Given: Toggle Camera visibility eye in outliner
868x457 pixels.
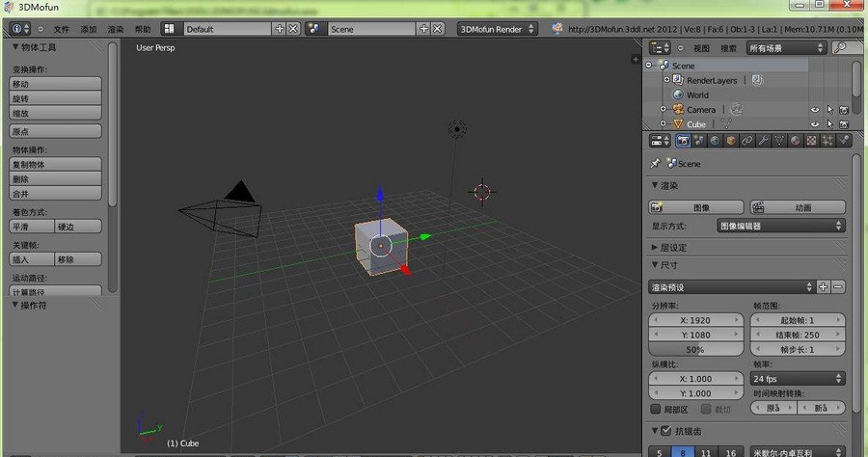Looking at the screenshot, I should pyautogui.click(x=815, y=110).
